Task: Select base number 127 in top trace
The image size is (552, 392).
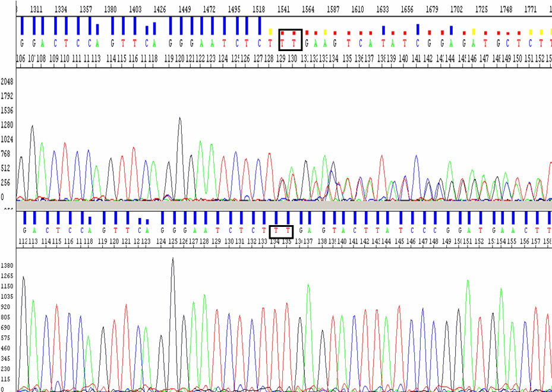Action: pyautogui.click(x=258, y=58)
